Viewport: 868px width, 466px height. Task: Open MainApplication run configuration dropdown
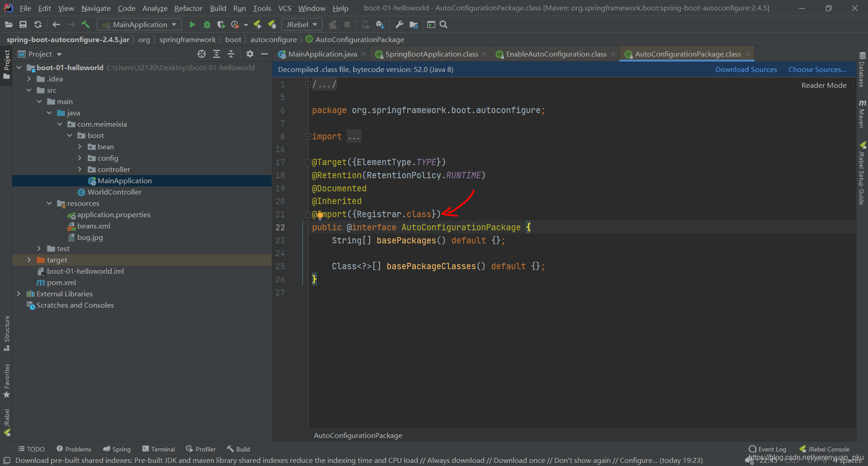point(139,24)
